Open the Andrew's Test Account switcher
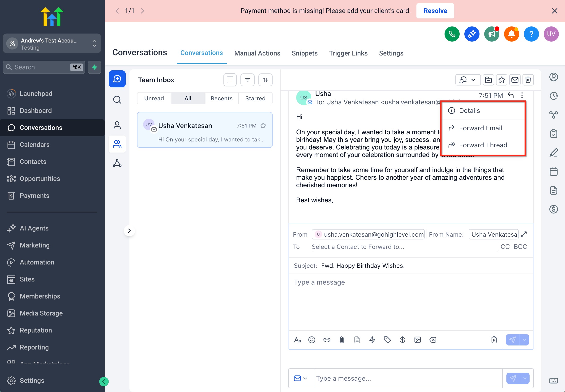Image resolution: width=565 pixels, height=392 pixels. [52, 44]
